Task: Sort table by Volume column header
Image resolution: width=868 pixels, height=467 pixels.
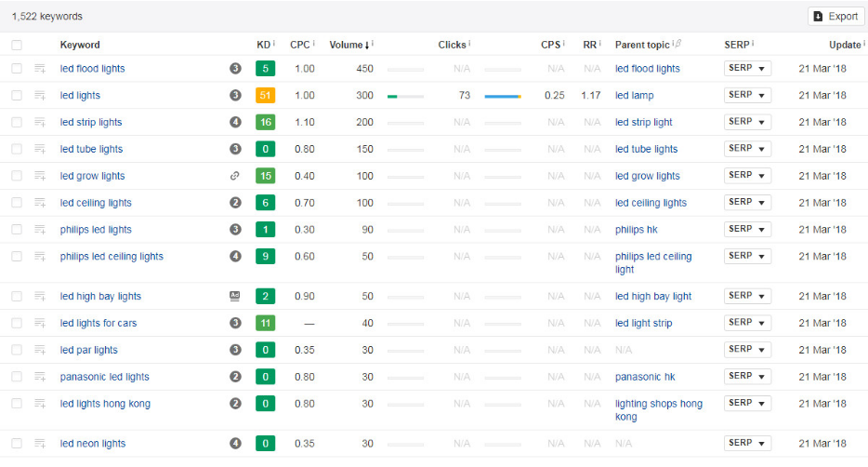Action: 349,45
